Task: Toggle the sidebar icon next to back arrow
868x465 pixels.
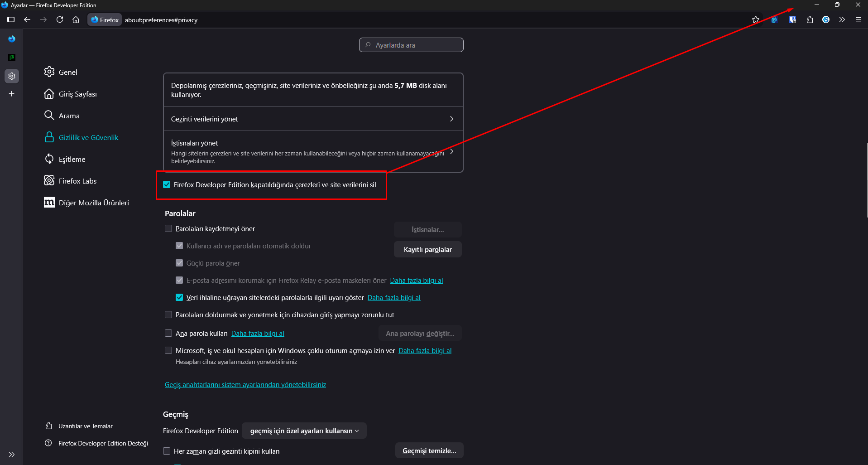Action: point(11,19)
